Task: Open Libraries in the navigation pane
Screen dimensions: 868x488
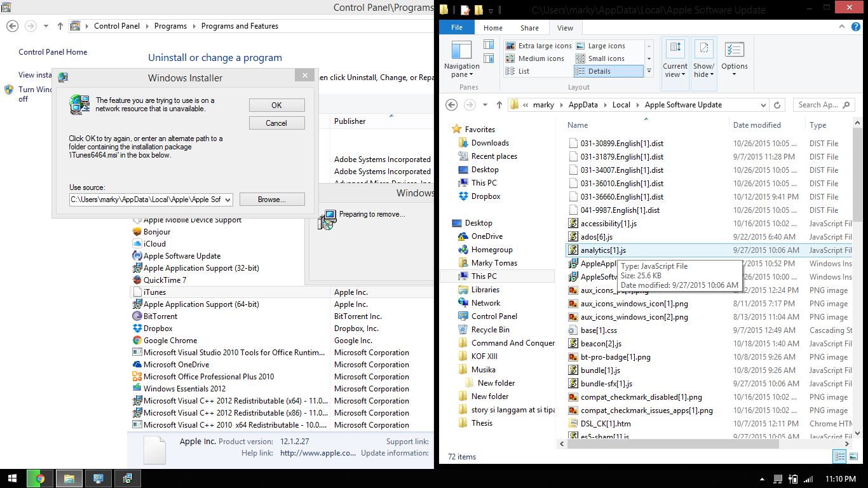Action: click(x=485, y=290)
